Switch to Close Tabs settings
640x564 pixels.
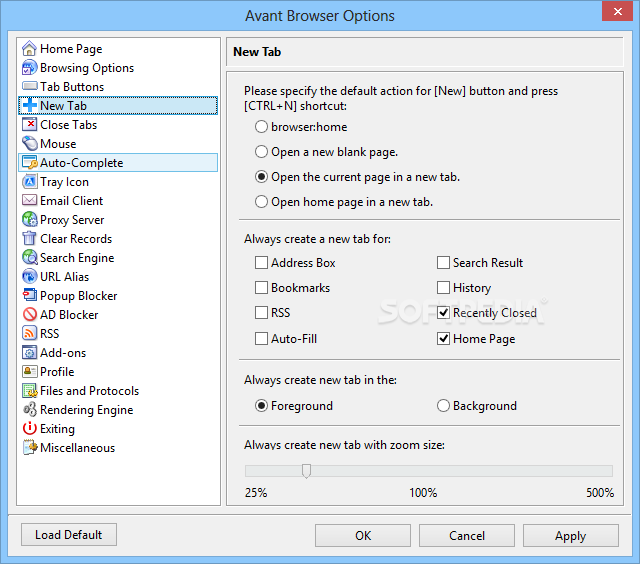[x=118, y=124]
